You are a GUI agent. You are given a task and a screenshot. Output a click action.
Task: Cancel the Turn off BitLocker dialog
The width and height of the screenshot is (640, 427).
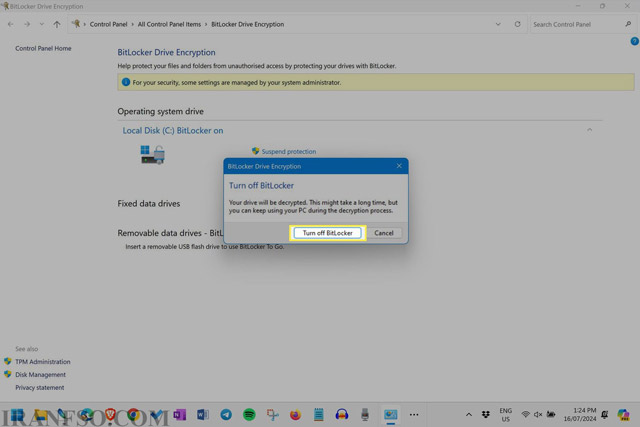(x=384, y=233)
